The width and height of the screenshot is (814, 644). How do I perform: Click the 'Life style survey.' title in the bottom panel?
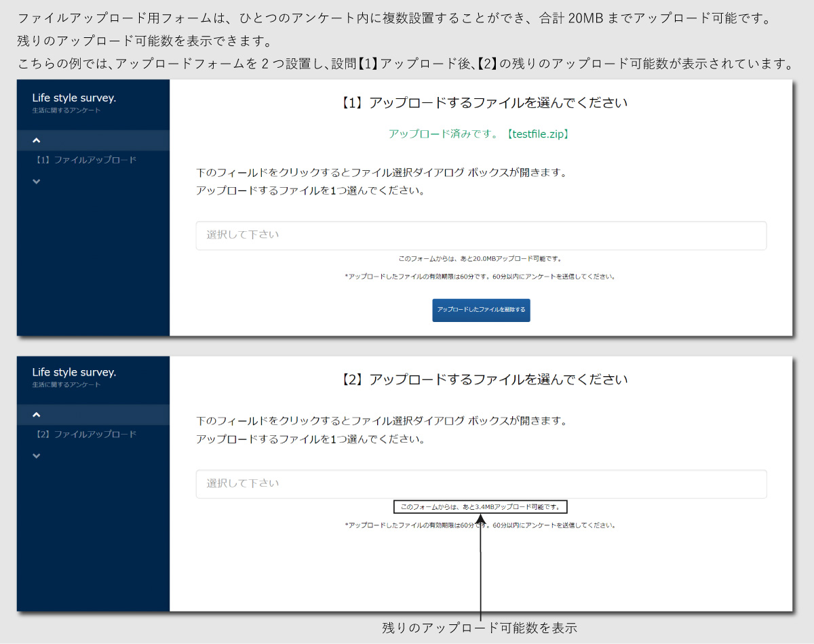pyautogui.click(x=74, y=372)
